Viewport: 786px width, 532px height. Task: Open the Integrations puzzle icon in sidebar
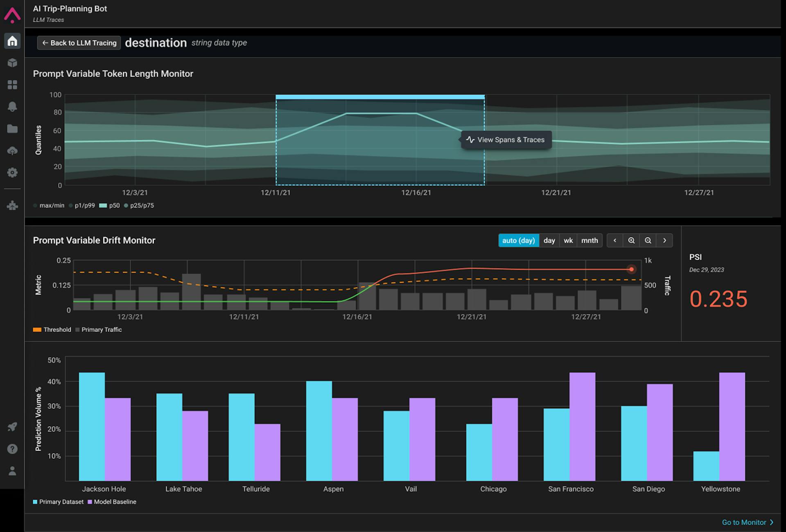12,206
